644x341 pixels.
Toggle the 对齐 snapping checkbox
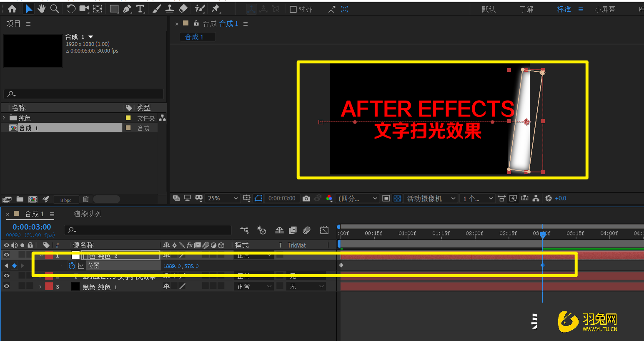pos(293,9)
